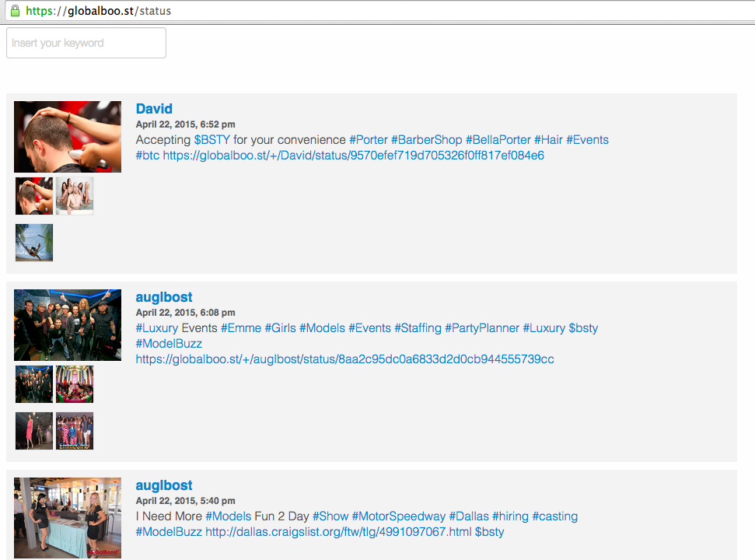Open David's beach hammock thumbnail
Viewport: 755px width, 560px height.
coord(34,243)
